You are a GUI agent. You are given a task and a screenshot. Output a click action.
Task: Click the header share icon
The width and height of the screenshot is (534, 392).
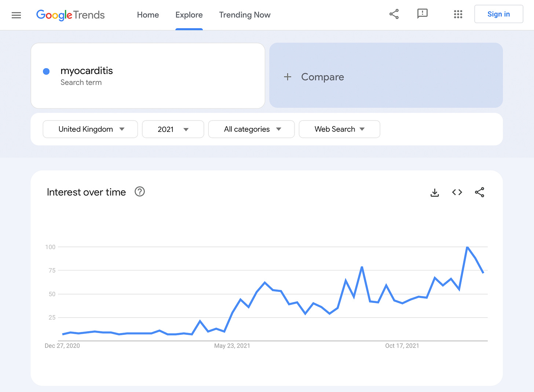pos(394,14)
